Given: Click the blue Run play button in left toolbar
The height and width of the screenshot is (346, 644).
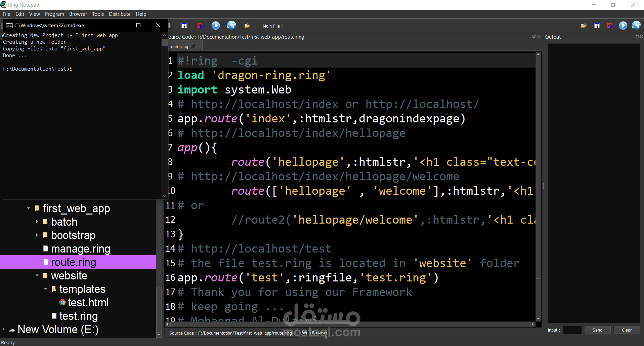Looking at the screenshot, I should pyautogui.click(x=216, y=26).
